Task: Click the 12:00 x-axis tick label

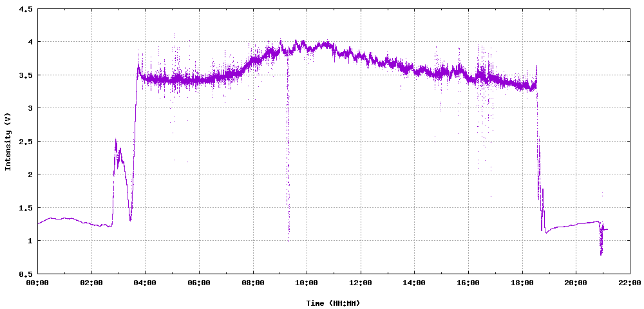Action: coord(361,283)
